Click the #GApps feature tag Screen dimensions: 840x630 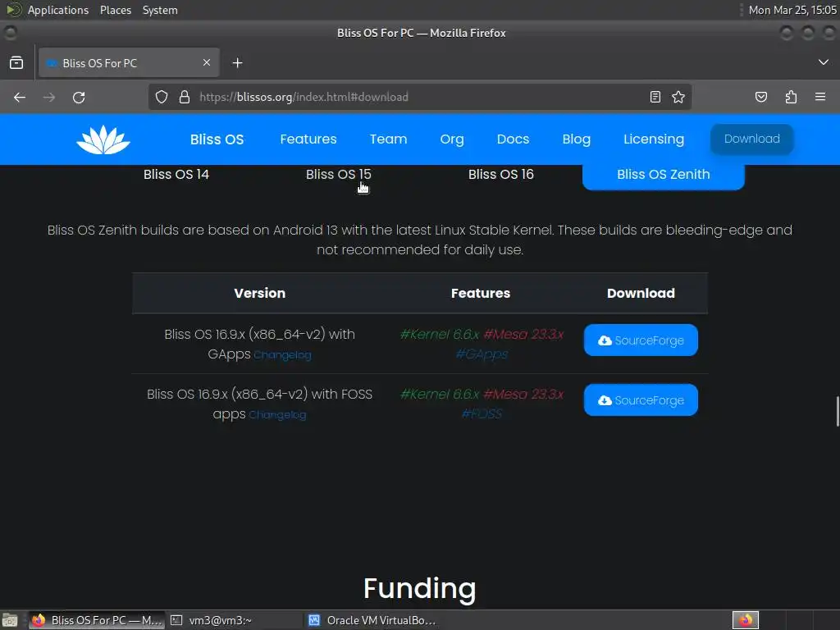click(x=482, y=354)
